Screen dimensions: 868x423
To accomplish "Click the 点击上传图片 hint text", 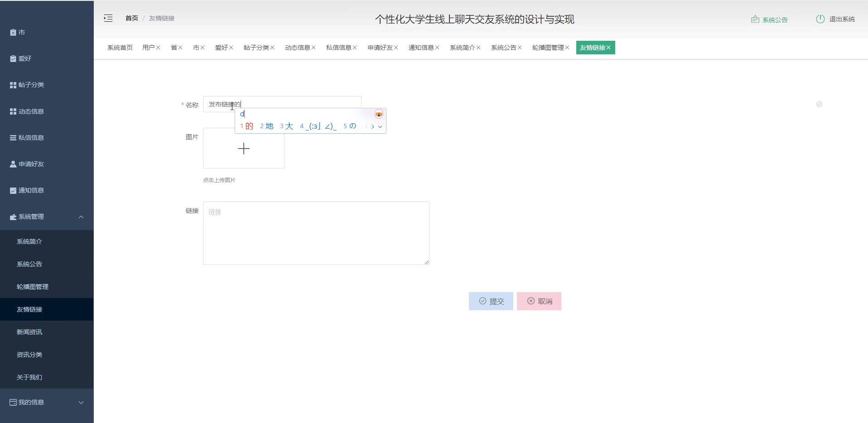I will pos(219,180).
